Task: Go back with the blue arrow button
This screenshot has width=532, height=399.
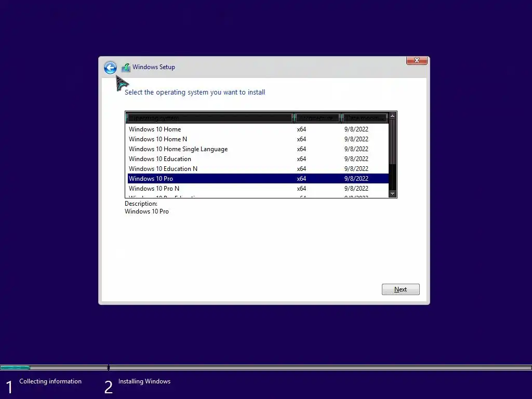Action: coord(110,68)
